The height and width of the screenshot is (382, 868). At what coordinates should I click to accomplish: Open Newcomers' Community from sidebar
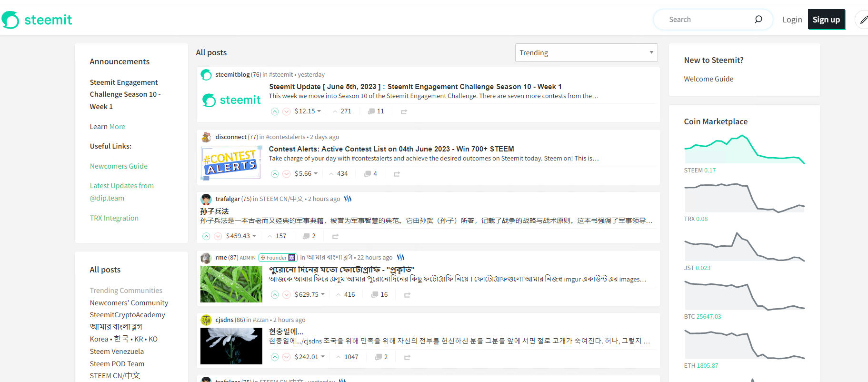coord(129,303)
